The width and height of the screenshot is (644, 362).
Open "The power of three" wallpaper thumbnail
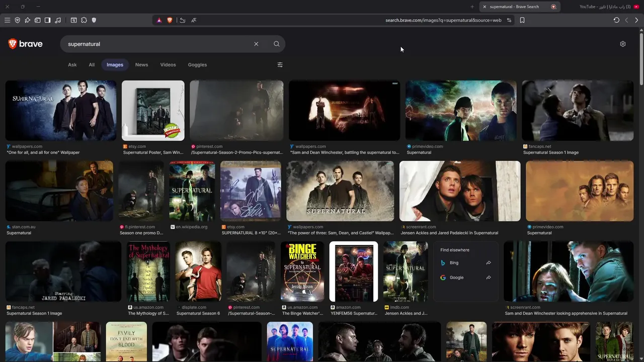340,191
